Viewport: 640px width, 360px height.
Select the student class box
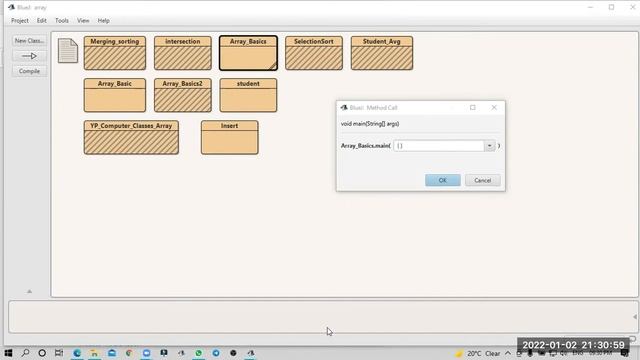point(248,95)
